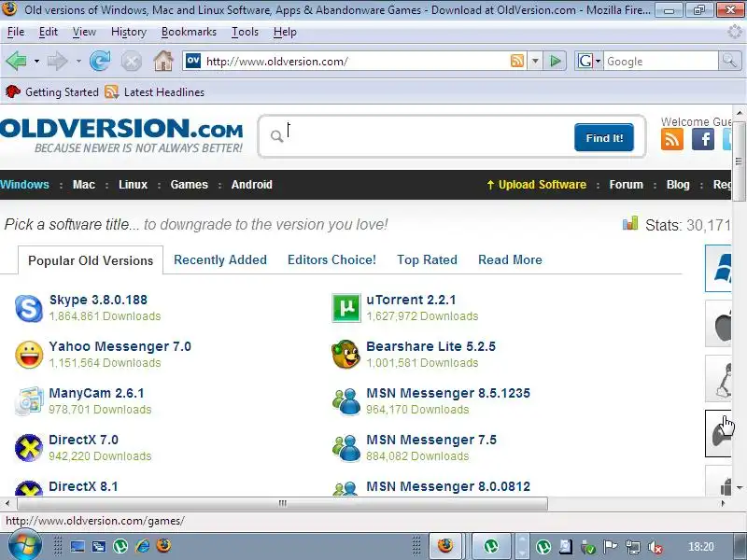Screen dimensions: 747x560
Task: Click the Show Desktop quick launch icon
Action: (78, 546)
